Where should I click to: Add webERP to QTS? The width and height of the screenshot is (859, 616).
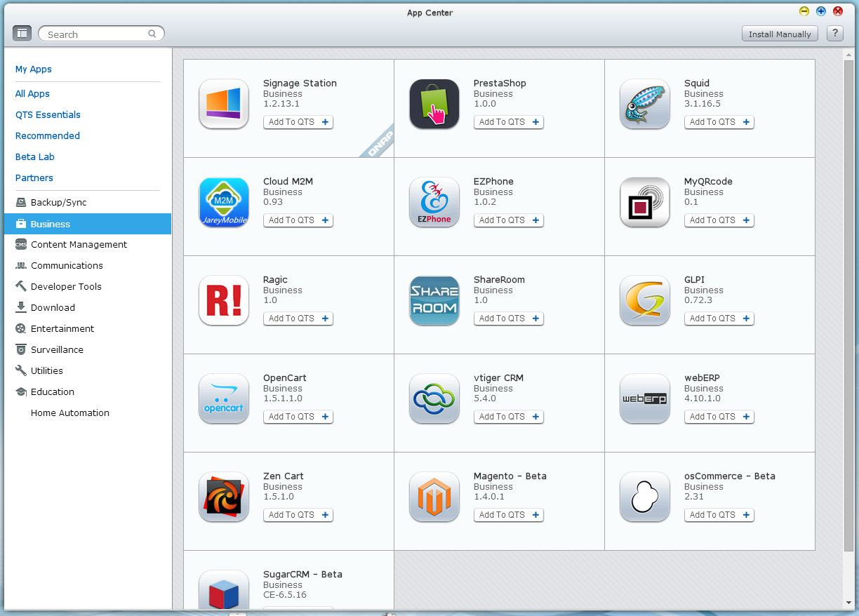(719, 417)
